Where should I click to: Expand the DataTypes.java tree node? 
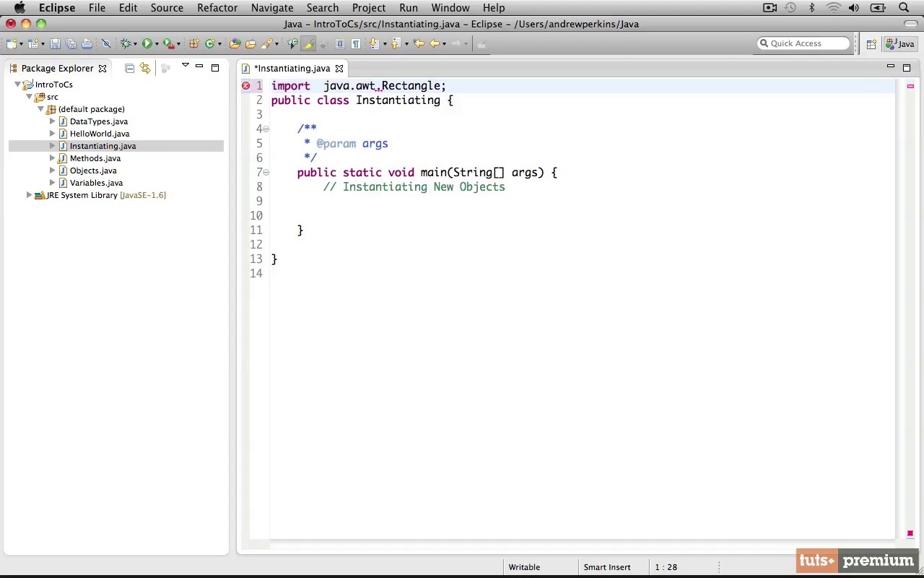coord(52,121)
